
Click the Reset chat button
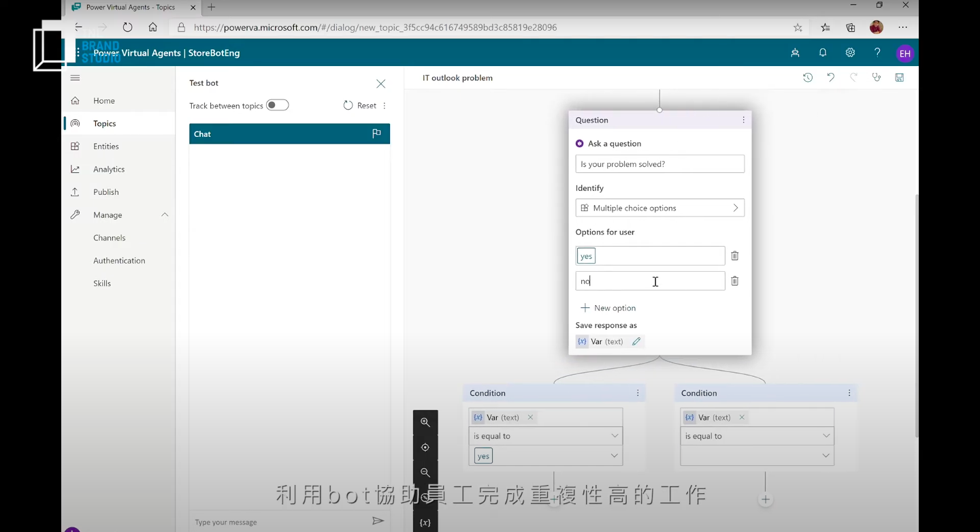point(359,106)
